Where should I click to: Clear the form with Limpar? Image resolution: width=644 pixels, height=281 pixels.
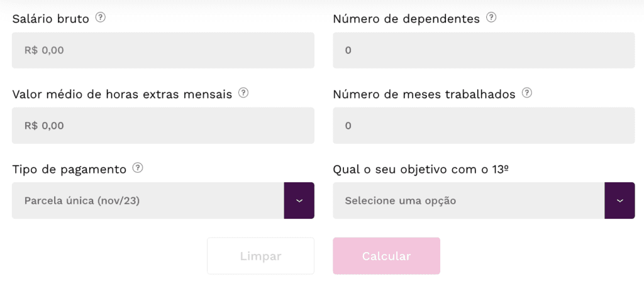click(261, 256)
